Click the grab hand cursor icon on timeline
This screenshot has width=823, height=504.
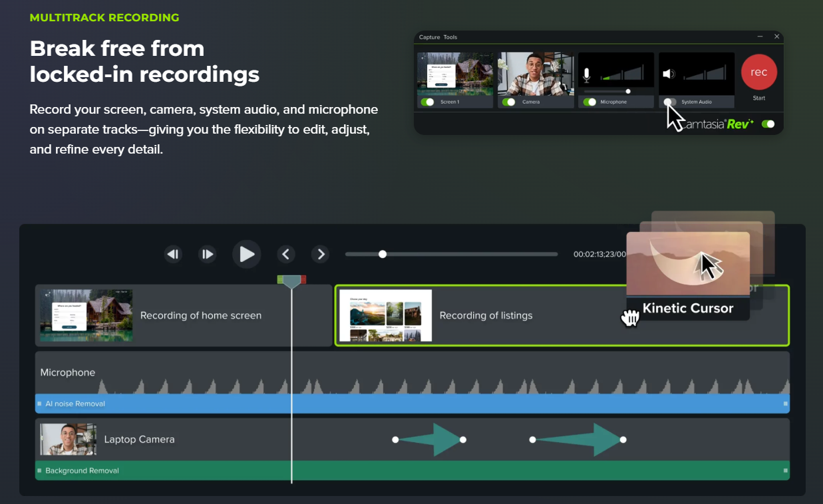point(629,318)
